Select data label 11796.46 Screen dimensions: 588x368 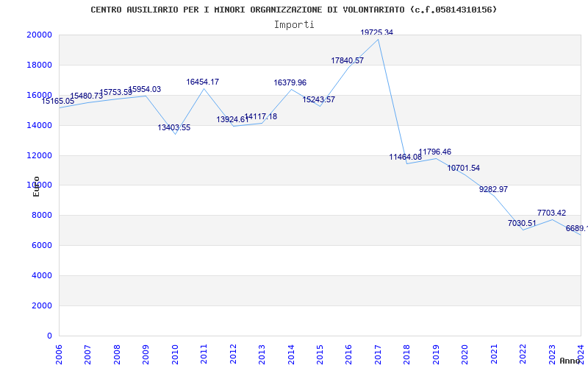[435, 152]
